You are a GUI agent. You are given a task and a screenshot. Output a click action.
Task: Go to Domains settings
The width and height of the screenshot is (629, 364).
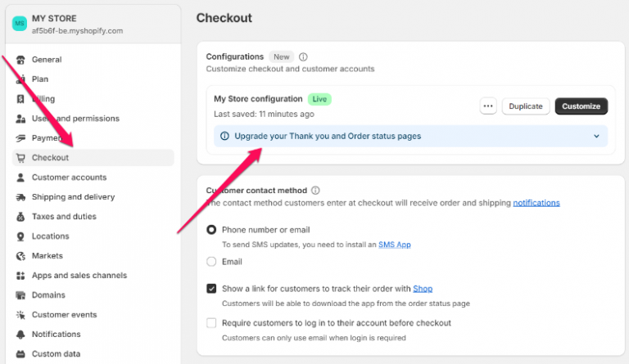pyautogui.click(x=93, y=295)
